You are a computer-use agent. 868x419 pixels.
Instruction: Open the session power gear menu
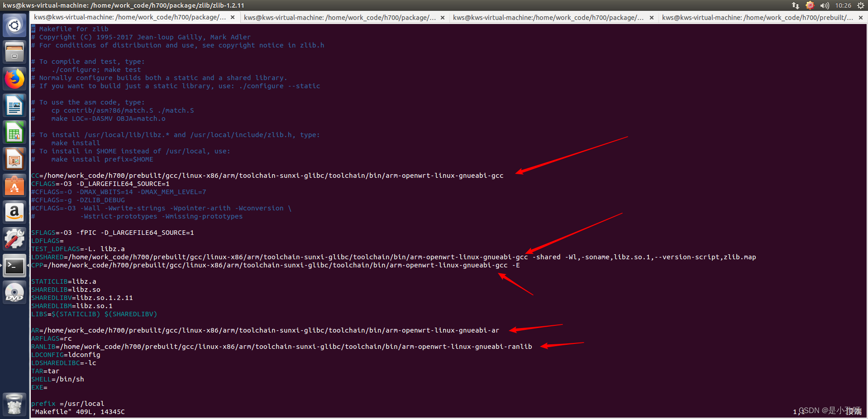tap(860, 5)
